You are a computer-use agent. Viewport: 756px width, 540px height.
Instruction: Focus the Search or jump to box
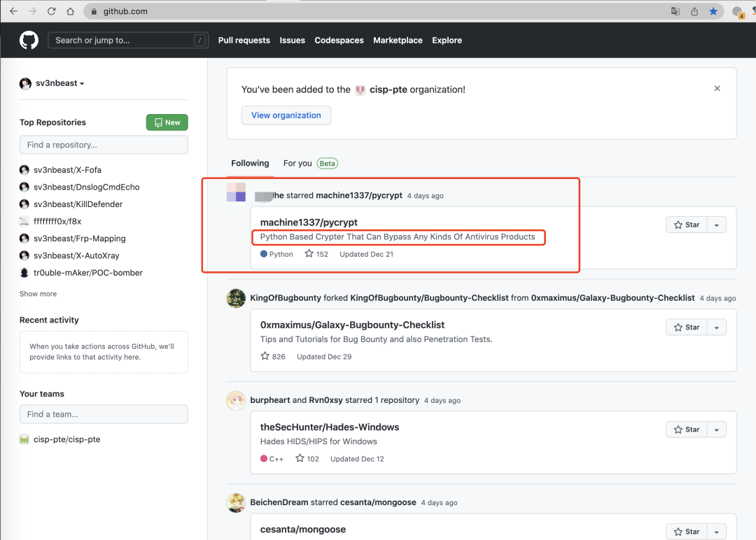[x=128, y=40]
